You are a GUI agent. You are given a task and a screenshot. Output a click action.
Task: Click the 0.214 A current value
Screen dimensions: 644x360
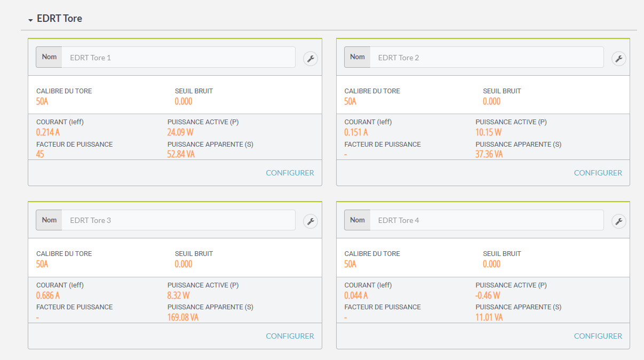pyautogui.click(x=48, y=132)
